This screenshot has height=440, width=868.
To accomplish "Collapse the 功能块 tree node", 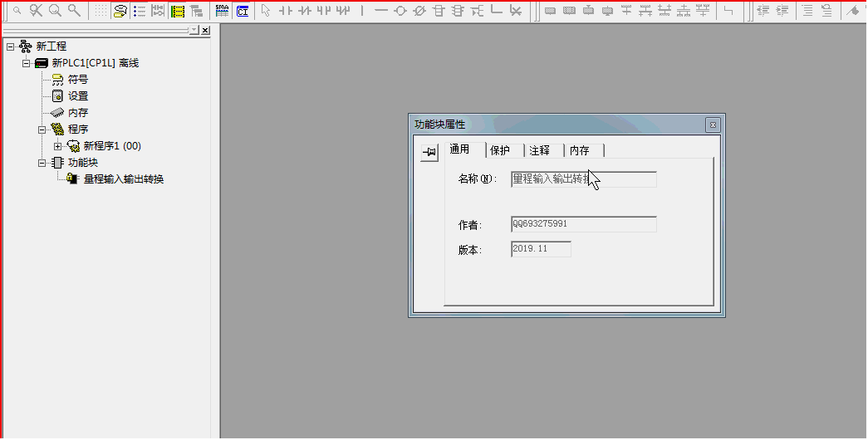I will [42, 163].
